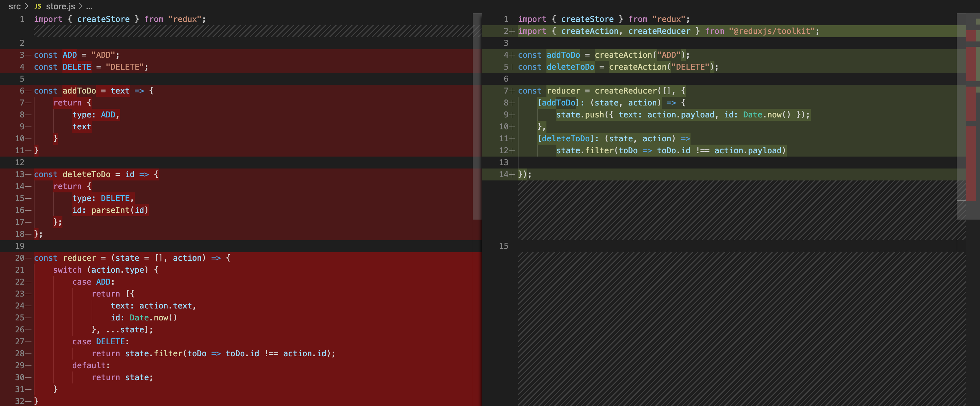Click the minus marker on removed line 13
Viewport: 980px width, 406px height.
[28, 174]
